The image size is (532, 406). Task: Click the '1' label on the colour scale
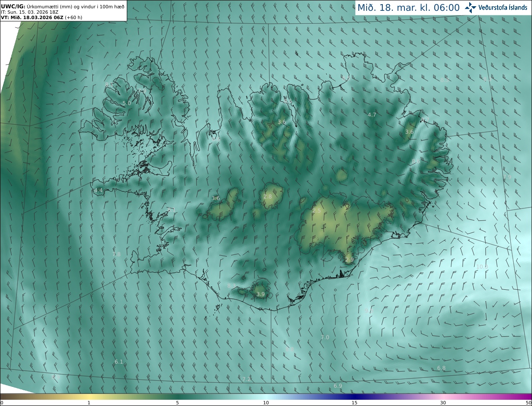pos(89,403)
